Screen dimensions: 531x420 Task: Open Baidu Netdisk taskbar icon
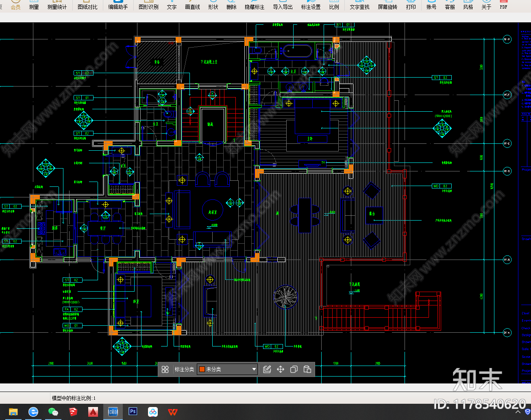click(152, 412)
